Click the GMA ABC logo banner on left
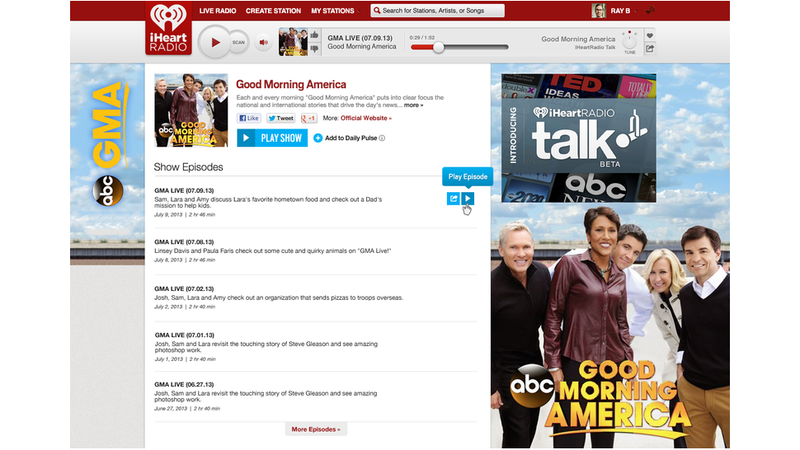Viewport: 800px width, 450px height. coord(108,145)
